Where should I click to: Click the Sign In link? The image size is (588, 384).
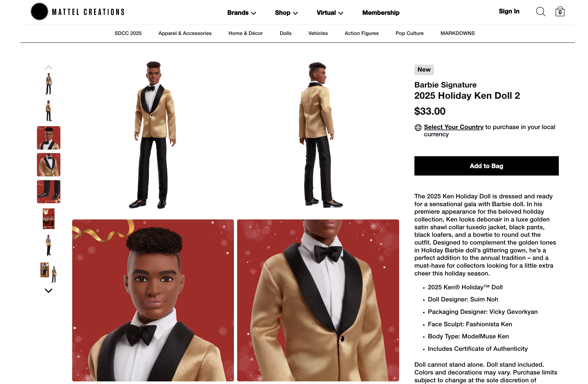[x=509, y=11]
